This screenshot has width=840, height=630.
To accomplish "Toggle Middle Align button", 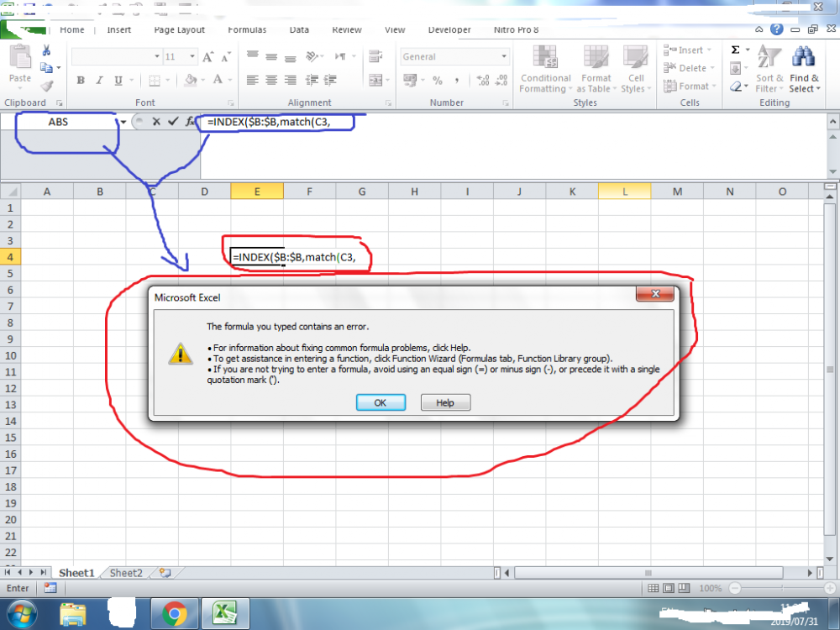I will coord(271,56).
